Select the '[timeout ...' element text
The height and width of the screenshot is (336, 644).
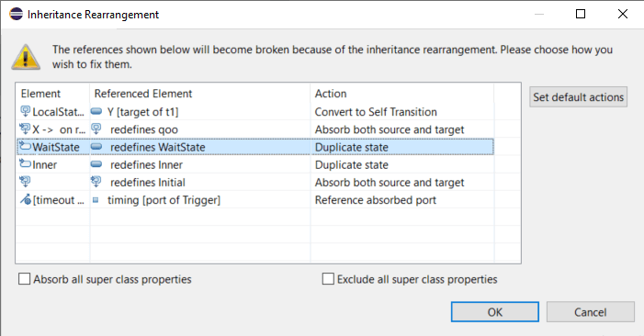[x=58, y=200]
